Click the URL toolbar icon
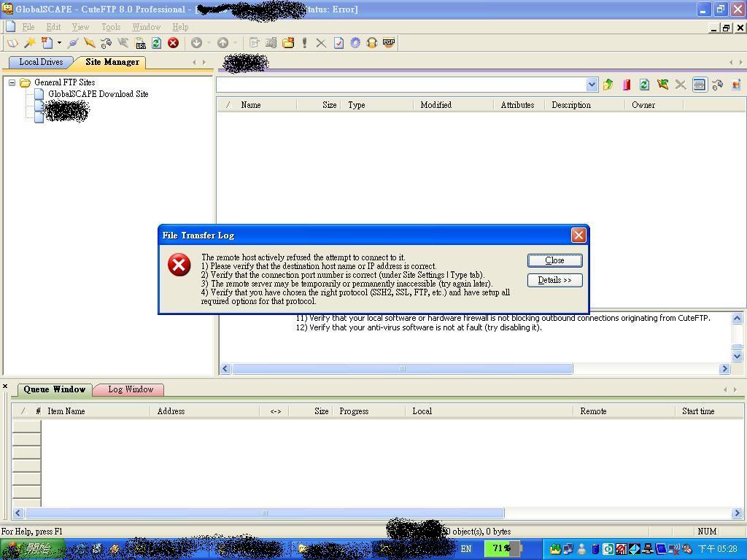This screenshot has width=747, height=560. click(x=140, y=43)
